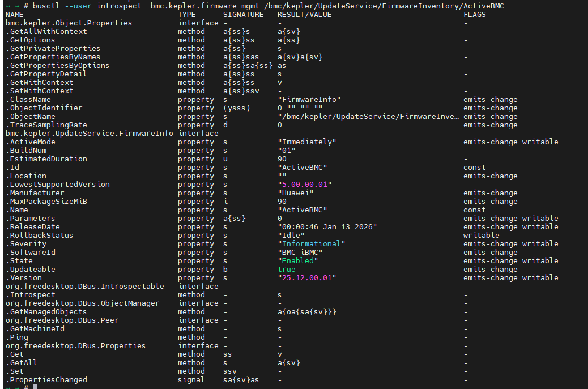Click the FLAGS column header
This screenshot has width=588, height=389.
click(475, 15)
